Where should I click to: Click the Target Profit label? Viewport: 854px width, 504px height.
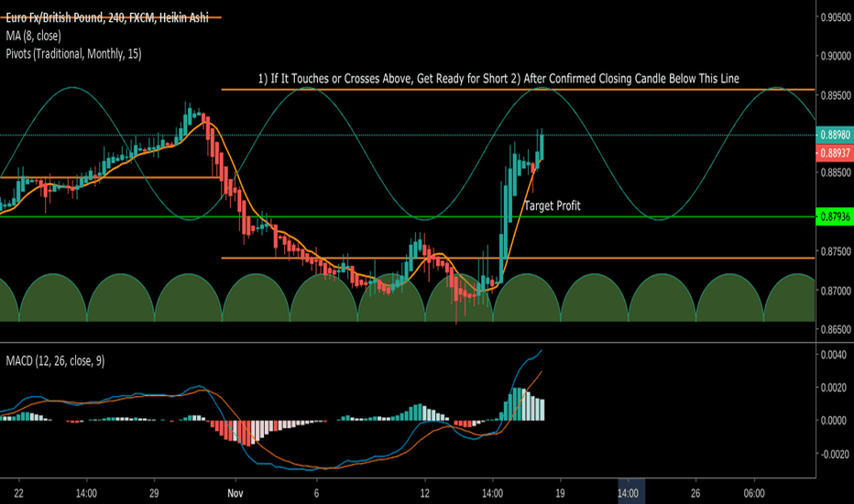click(x=552, y=205)
